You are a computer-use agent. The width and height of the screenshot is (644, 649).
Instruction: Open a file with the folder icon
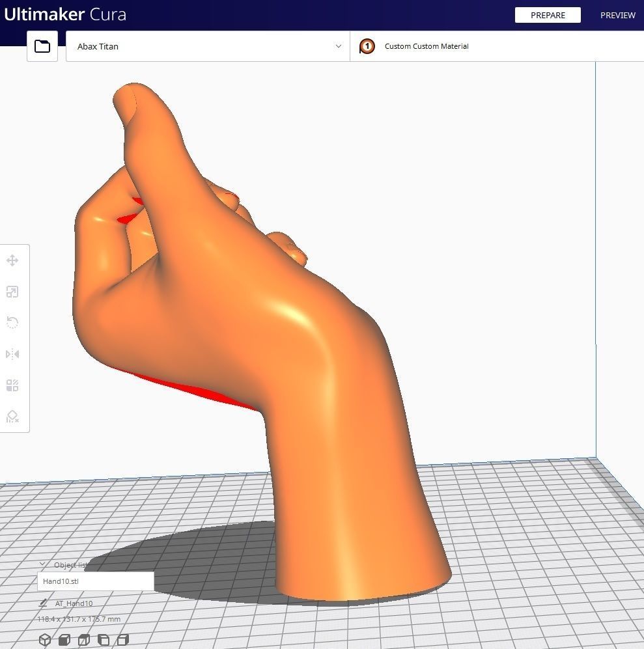point(42,46)
